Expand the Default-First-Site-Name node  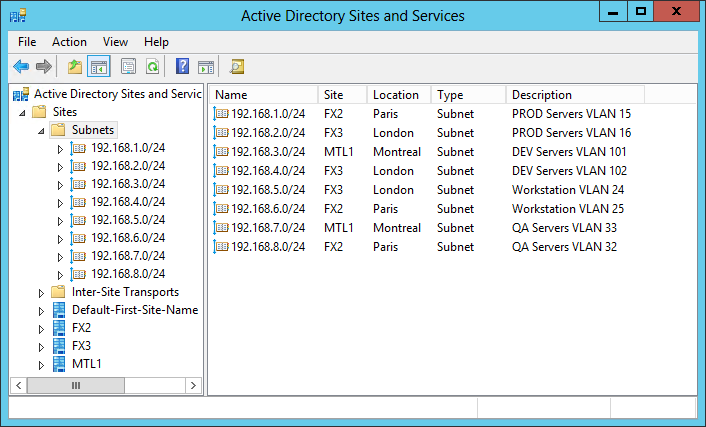[x=41, y=311]
